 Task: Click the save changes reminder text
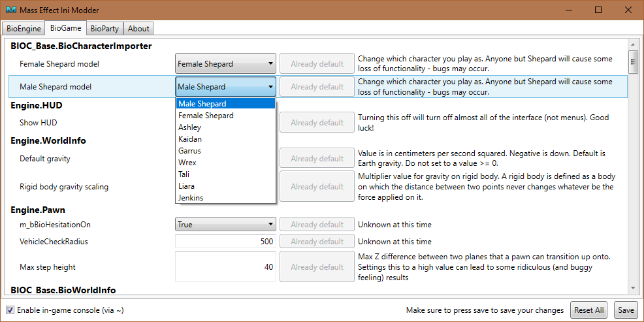tap(485, 310)
